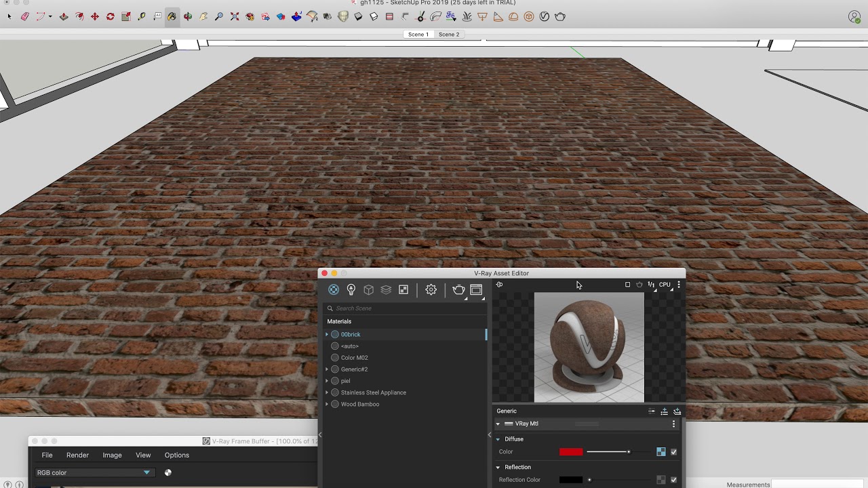Collapse the Diffuse section
This screenshot has height=488, width=868.
click(x=498, y=439)
